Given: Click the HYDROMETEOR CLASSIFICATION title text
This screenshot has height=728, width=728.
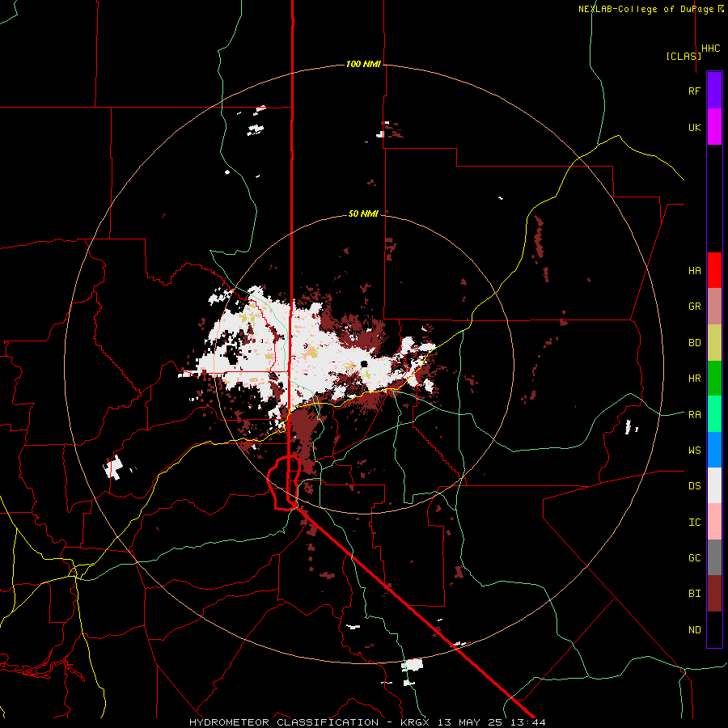Looking at the screenshot, I should click(x=284, y=722).
